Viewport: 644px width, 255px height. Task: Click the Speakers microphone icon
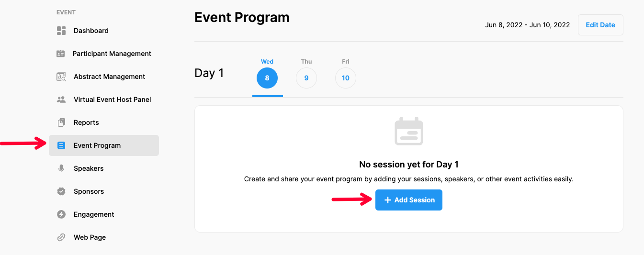[x=61, y=168]
